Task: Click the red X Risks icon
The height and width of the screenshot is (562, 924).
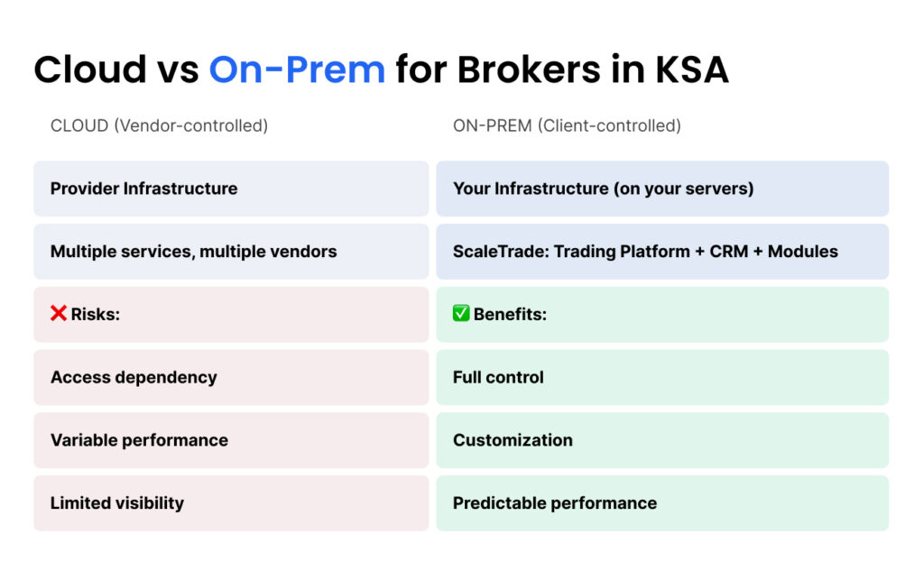Action: 59,314
